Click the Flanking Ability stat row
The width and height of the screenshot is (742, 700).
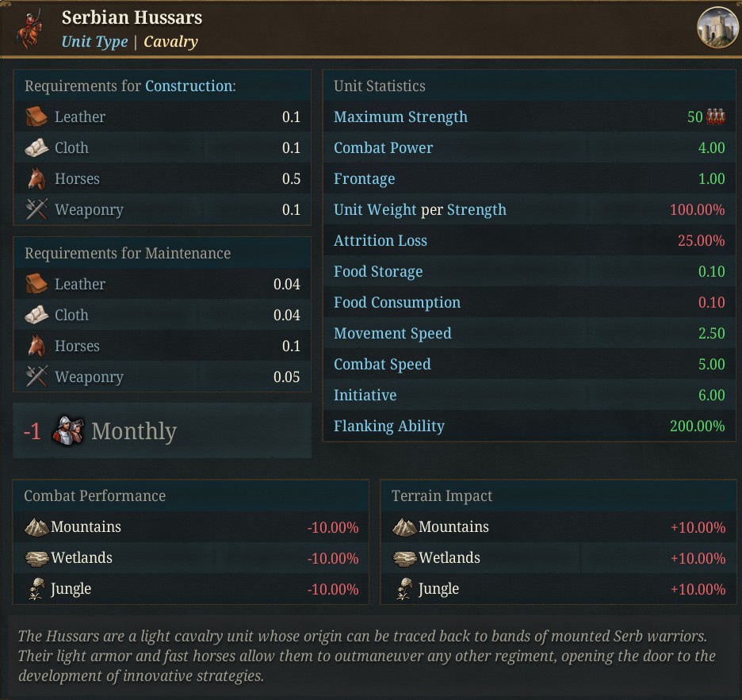coord(389,426)
